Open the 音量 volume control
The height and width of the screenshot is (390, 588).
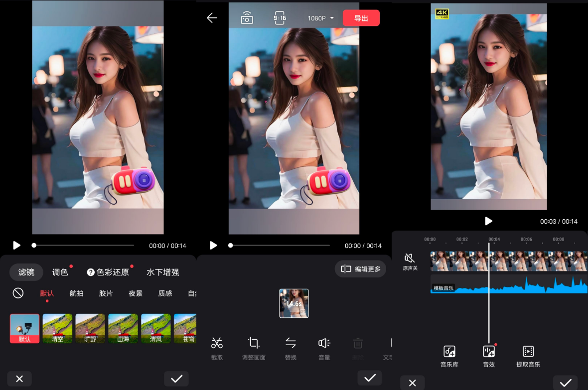click(x=324, y=347)
